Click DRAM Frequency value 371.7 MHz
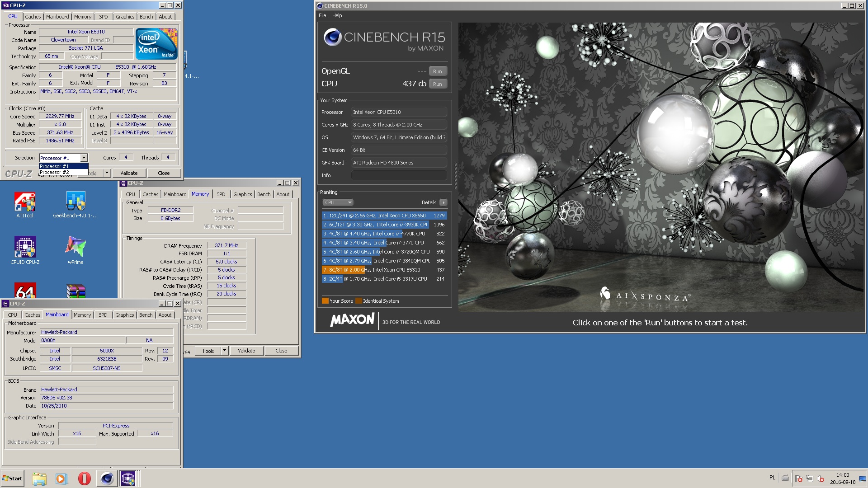 pos(226,245)
